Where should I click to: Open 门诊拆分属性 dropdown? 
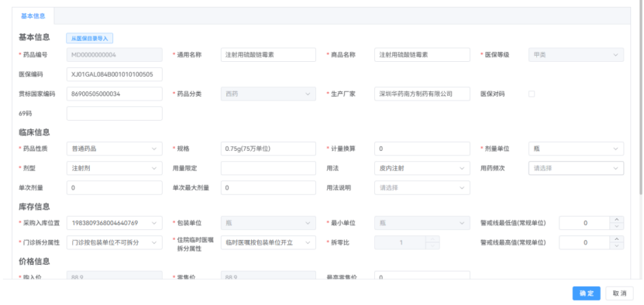[114, 242]
